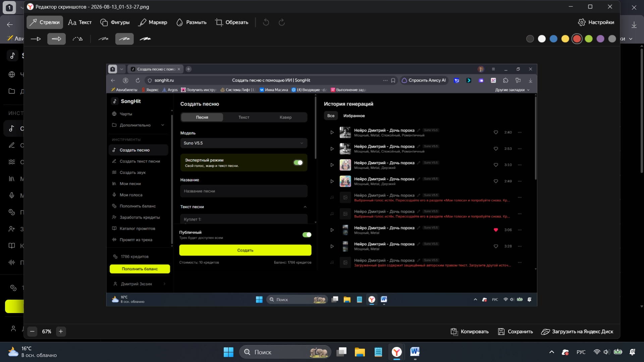Click the user profile icon in the background sidebar

(x=13, y=328)
